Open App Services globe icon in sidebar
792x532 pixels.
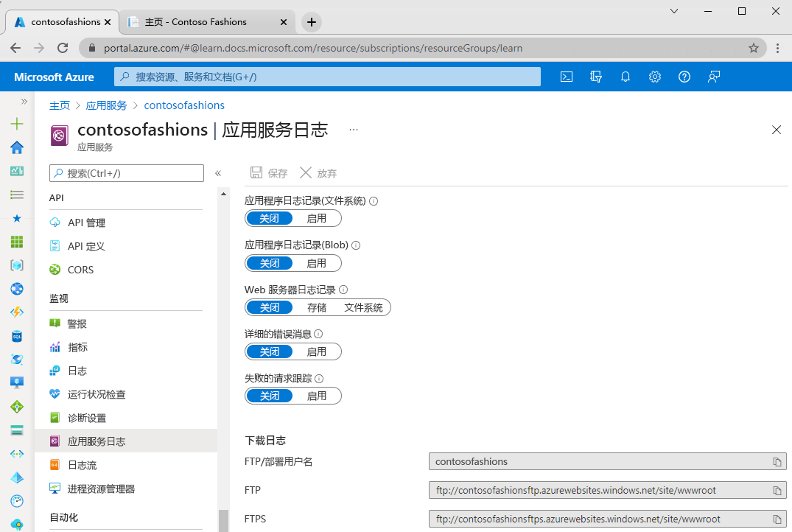(17, 289)
